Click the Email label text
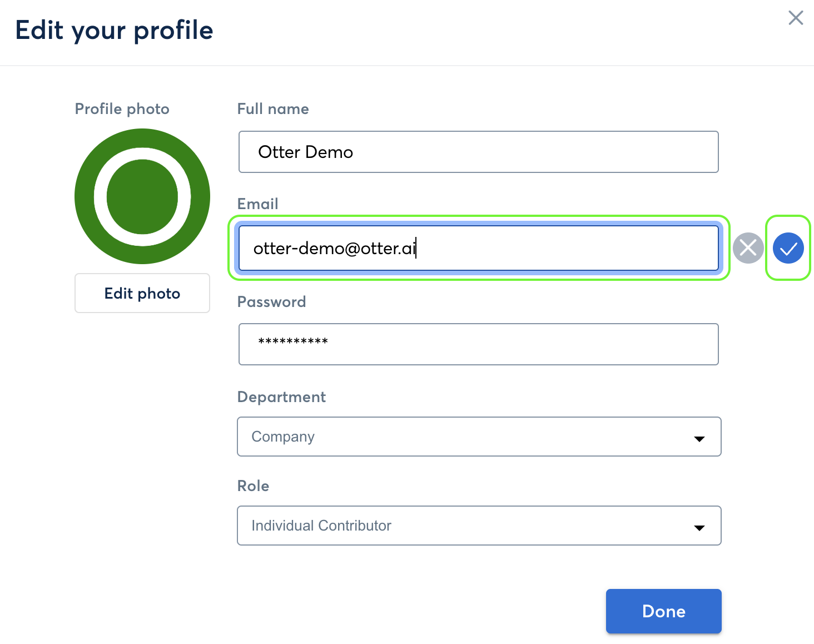This screenshot has height=644, width=814. (257, 204)
